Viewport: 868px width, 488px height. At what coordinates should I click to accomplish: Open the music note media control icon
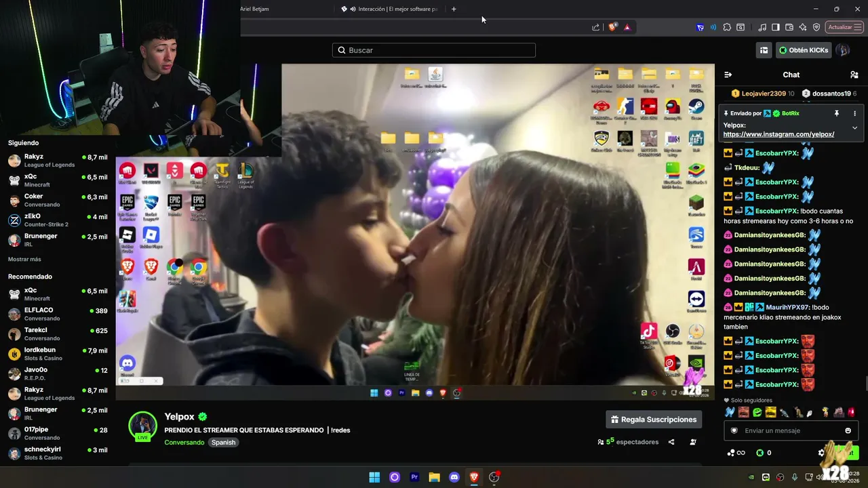tap(762, 27)
